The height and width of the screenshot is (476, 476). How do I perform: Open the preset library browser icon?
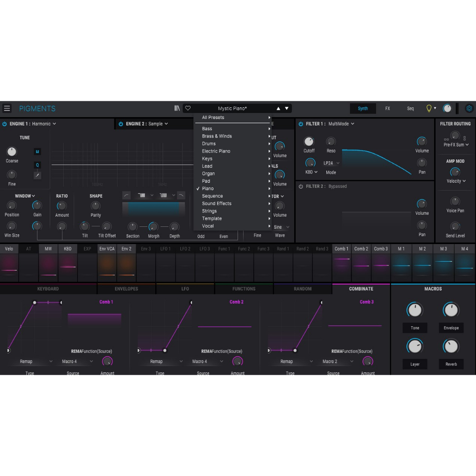coord(177,108)
